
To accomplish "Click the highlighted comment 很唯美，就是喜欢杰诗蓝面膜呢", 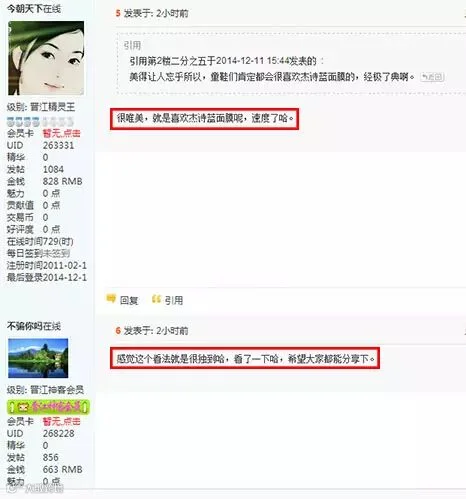I will coord(204,118).
